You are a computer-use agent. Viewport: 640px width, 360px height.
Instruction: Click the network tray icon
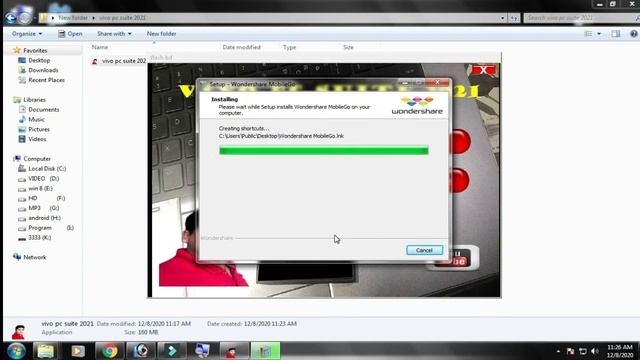[x=583, y=351]
